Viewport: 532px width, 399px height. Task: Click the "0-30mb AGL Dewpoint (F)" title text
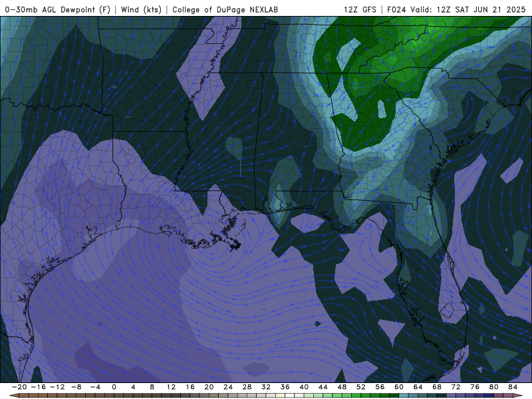point(58,9)
